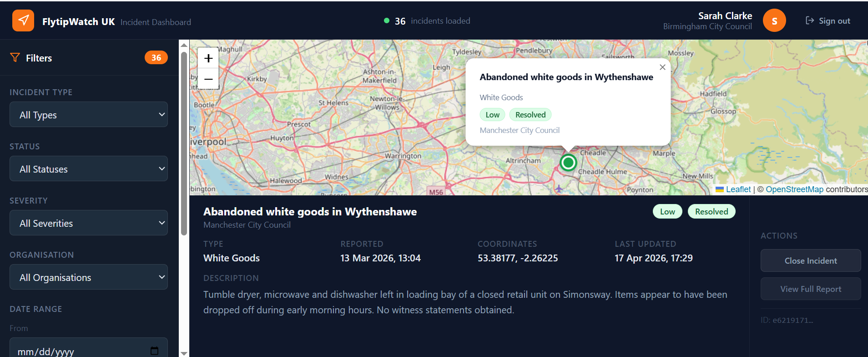Click the Incident Dashboard subtitle

pyautogui.click(x=156, y=22)
